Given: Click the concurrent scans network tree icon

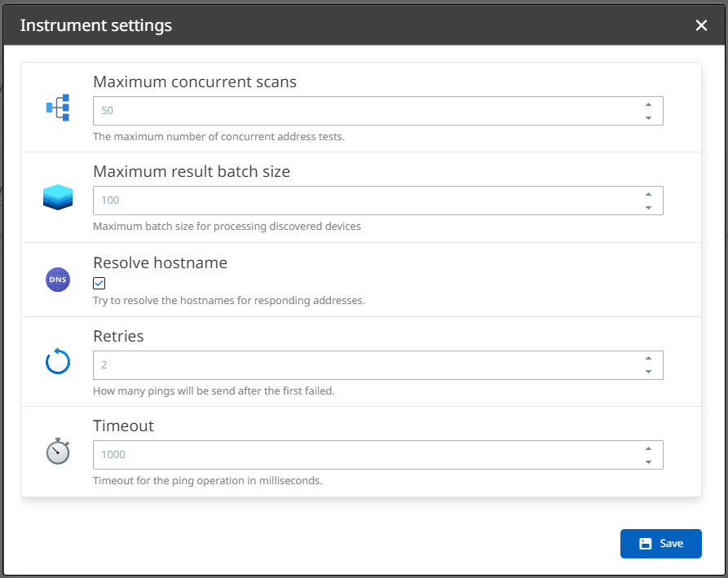Looking at the screenshot, I should [x=58, y=108].
